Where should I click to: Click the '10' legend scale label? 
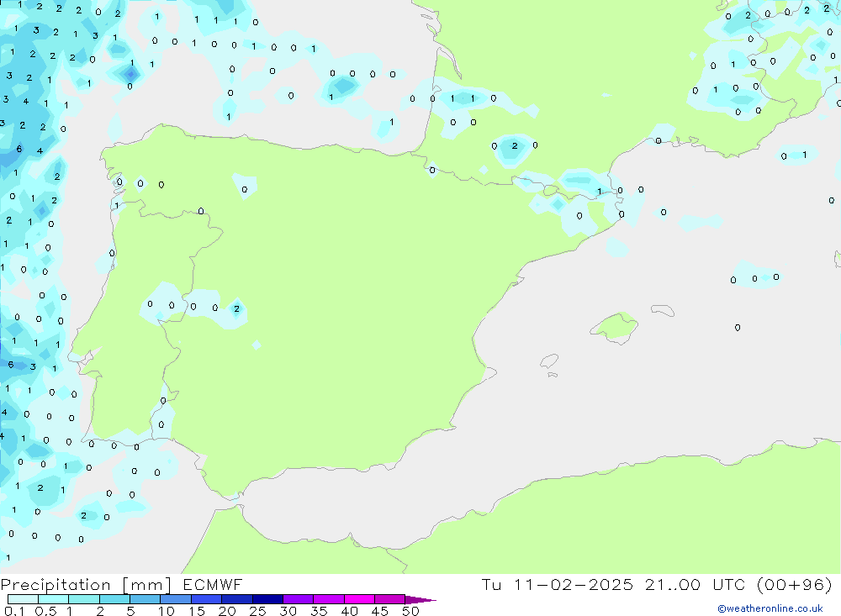167,611
